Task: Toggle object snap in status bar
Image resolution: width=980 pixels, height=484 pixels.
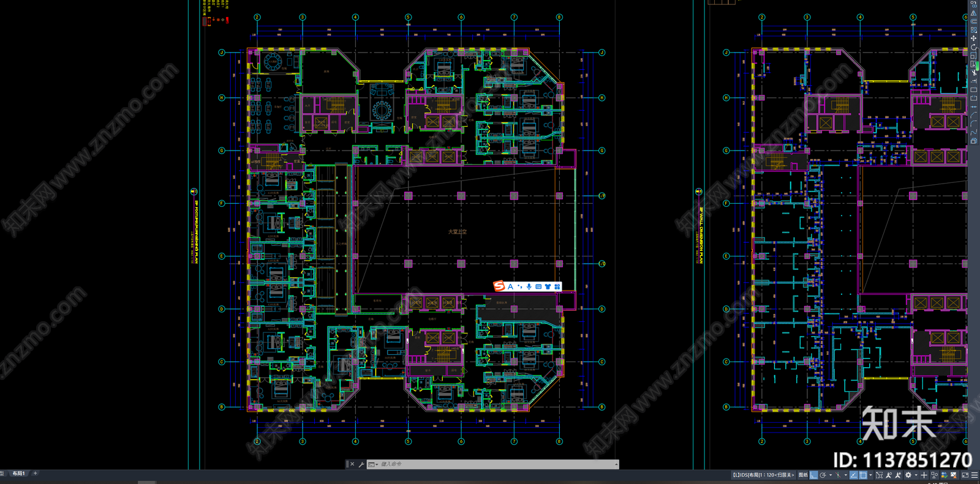Action: pos(863,475)
